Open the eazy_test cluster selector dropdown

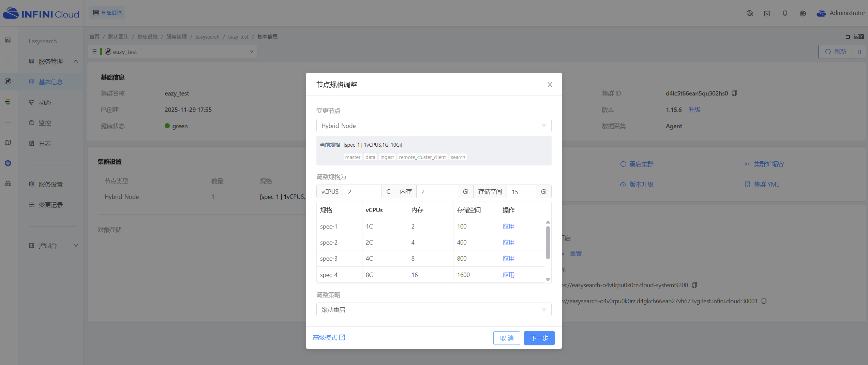tap(179, 52)
